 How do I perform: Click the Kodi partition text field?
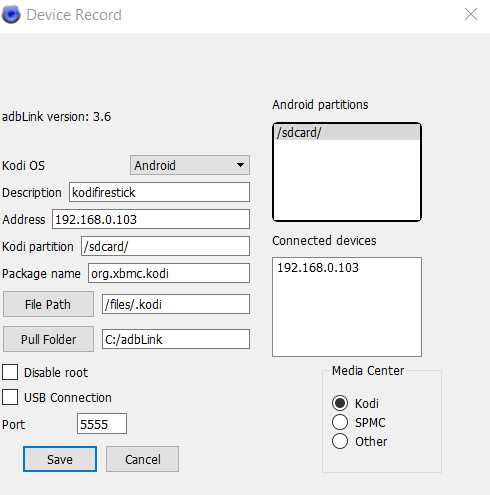[165, 246]
